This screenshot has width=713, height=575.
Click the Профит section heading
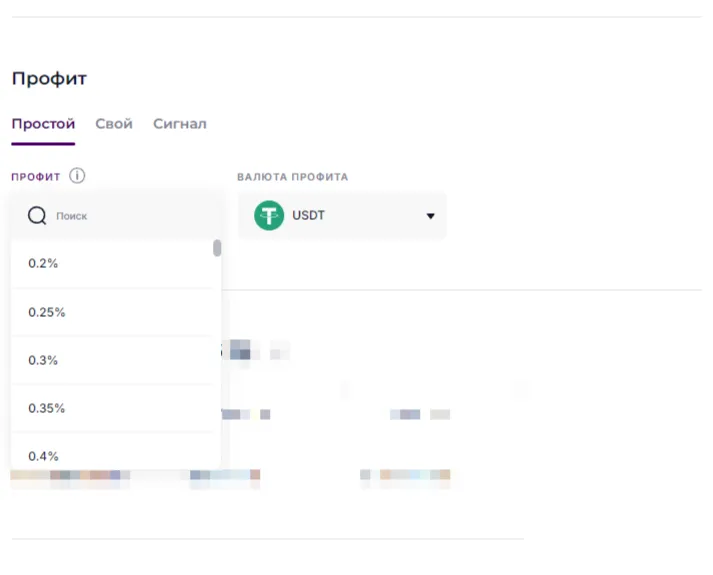coord(49,78)
